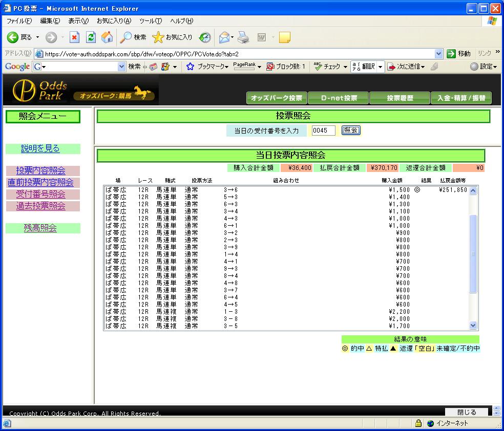Open the History toolbar icon
The width and height of the screenshot is (504, 431).
click(x=205, y=37)
